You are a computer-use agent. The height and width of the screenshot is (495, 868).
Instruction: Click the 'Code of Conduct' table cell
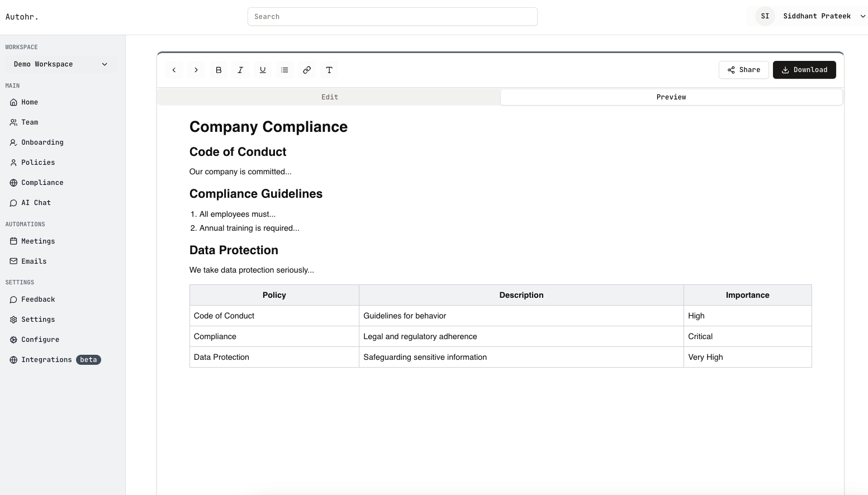coord(274,316)
